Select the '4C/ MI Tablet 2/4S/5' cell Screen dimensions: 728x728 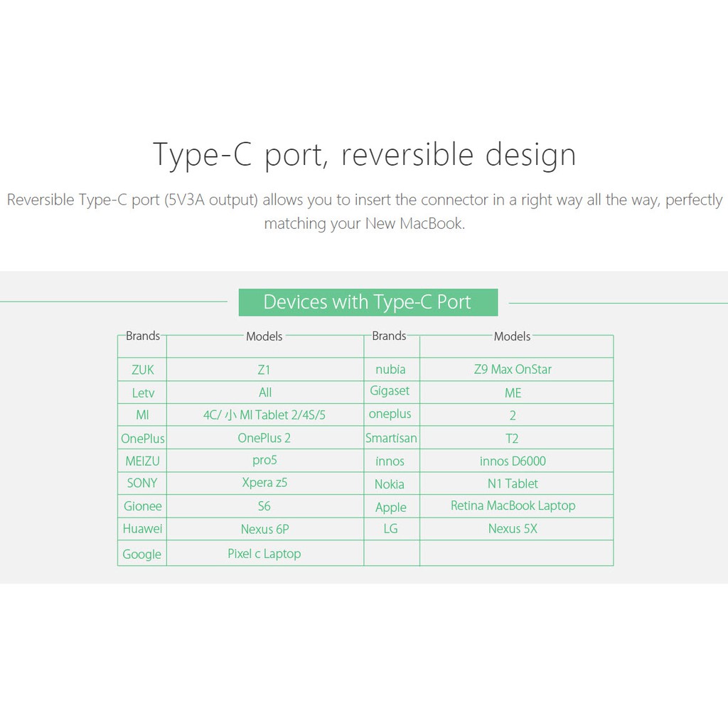[x=264, y=415]
